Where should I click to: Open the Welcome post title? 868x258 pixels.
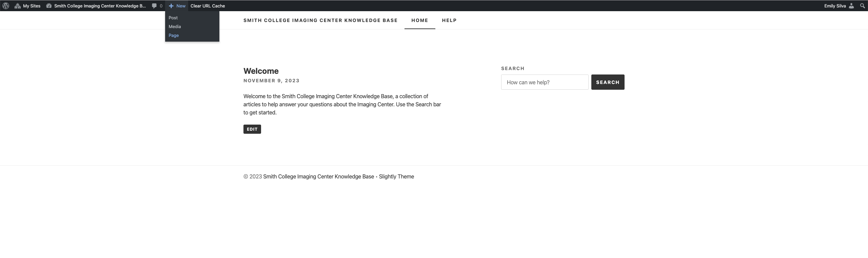coord(261,71)
